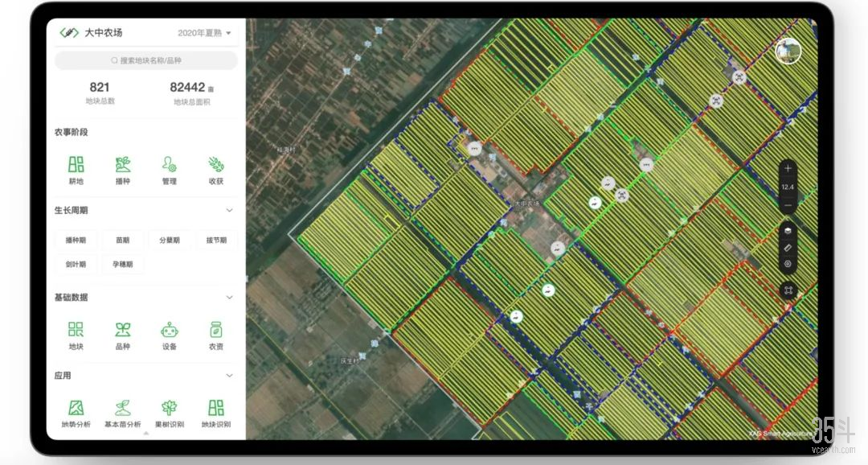Viewport: 868px width, 465px height.
Task: Click the farm logo beside 大中农场
Action: [x=68, y=33]
